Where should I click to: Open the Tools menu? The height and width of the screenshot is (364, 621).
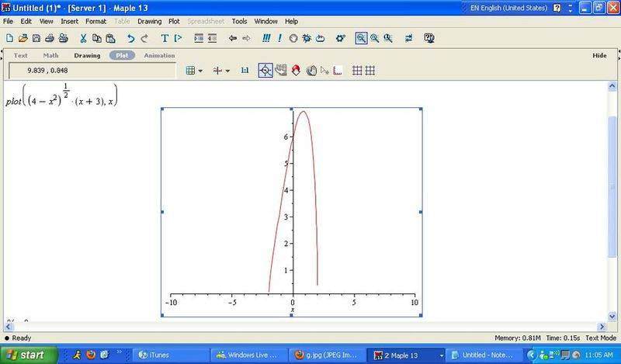[239, 22]
